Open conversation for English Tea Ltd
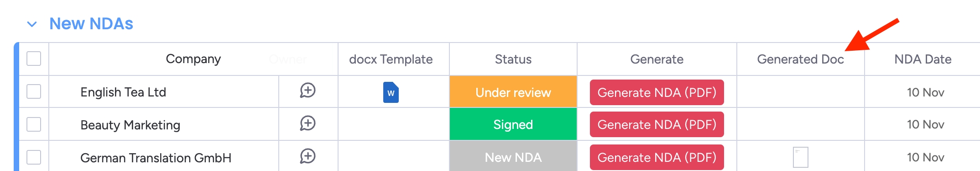980x171 pixels. coord(308,91)
